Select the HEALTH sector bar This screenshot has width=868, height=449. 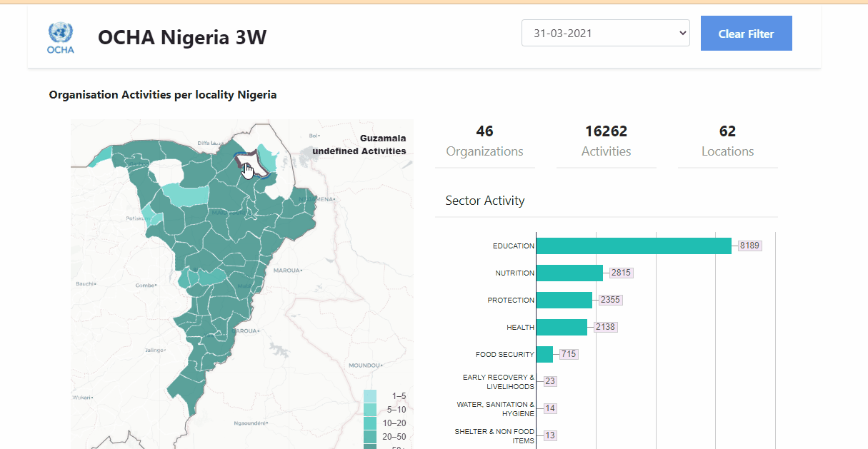[x=562, y=327]
